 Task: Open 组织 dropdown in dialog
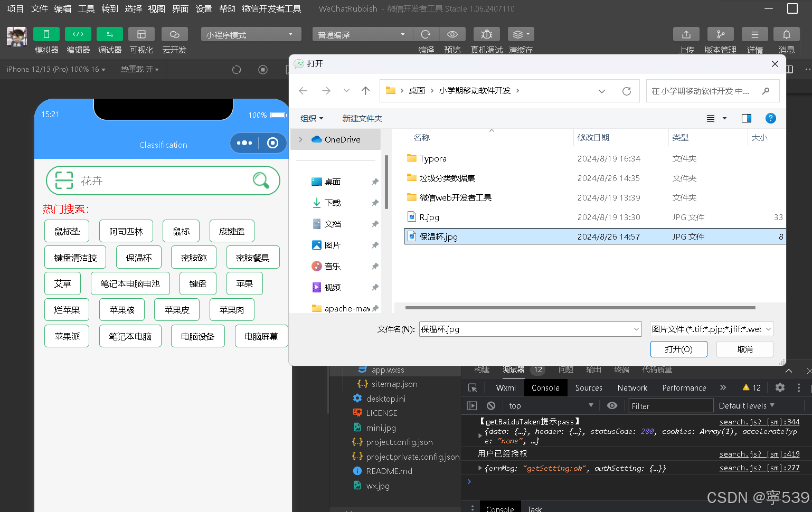click(x=311, y=118)
